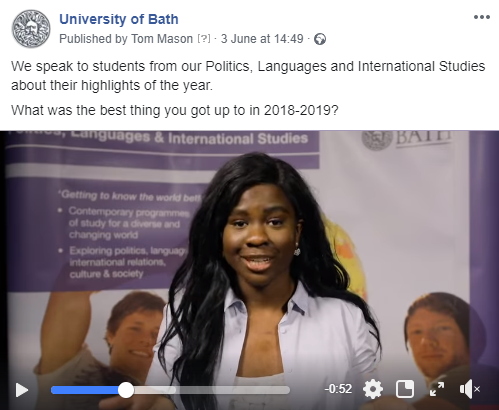This screenshot has width=499, height=410.
Task: Open the University of Bath profile picture
Action: [31, 28]
